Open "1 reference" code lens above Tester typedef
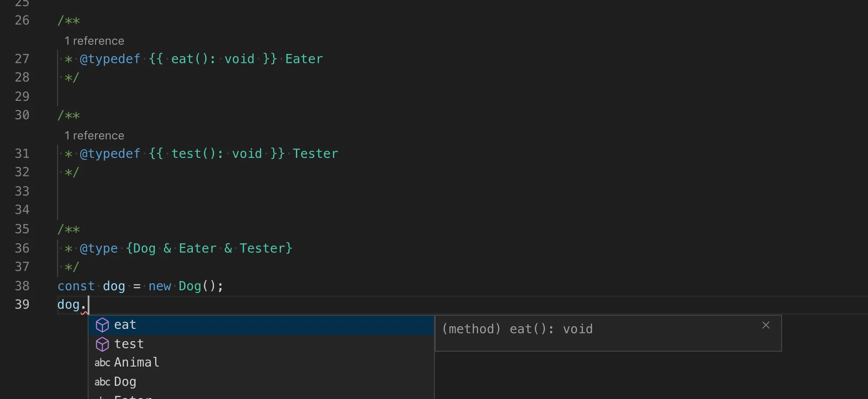Viewport: 868px width, 399px height. click(94, 135)
